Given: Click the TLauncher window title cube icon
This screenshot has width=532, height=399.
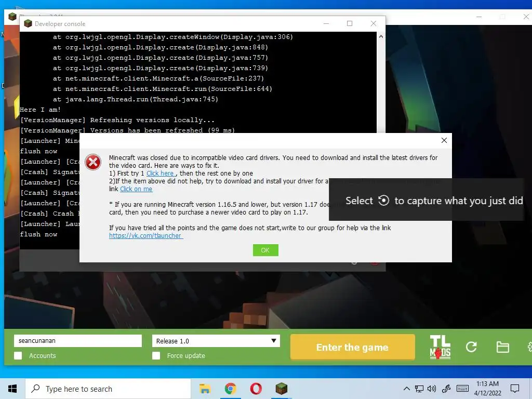Looking at the screenshot, I should (x=12, y=16).
